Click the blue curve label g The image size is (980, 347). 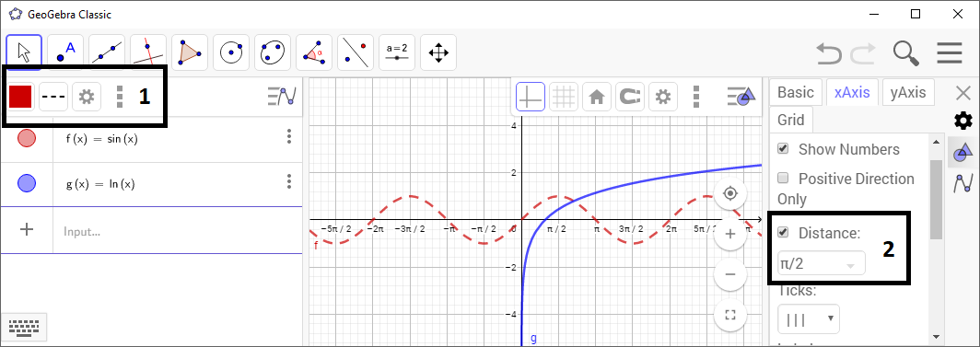[x=534, y=339]
